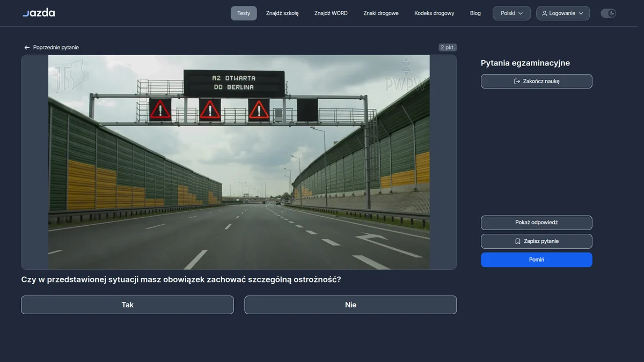Reveal answer with Pokaż odpowiedź
Image resolution: width=644 pixels, height=362 pixels.
tap(537, 223)
